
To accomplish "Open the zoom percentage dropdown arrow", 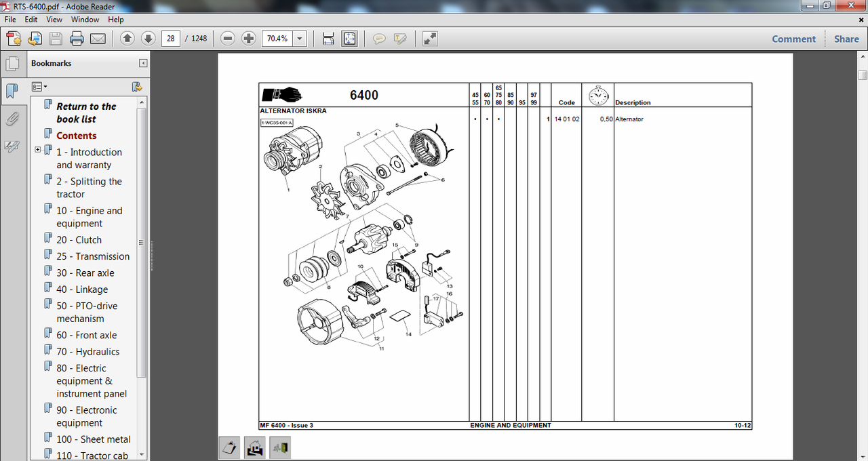I will 300,39.
